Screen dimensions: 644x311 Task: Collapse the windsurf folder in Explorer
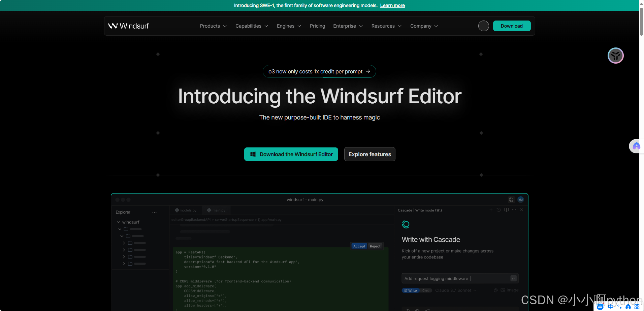(x=118, y=222)
